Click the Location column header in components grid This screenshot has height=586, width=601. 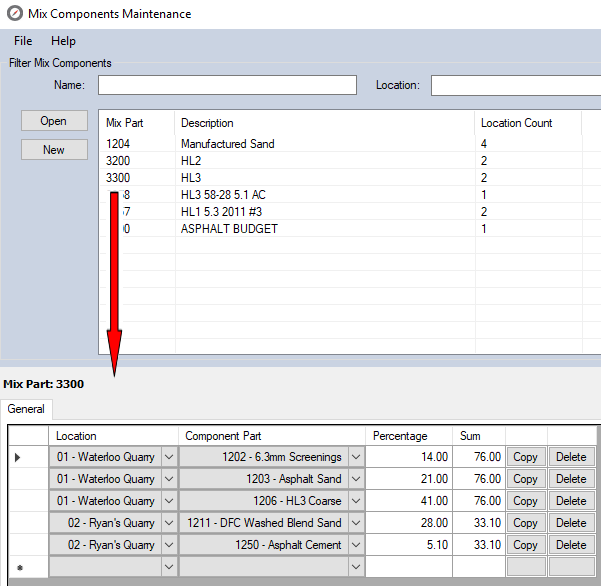click(113, 436)
